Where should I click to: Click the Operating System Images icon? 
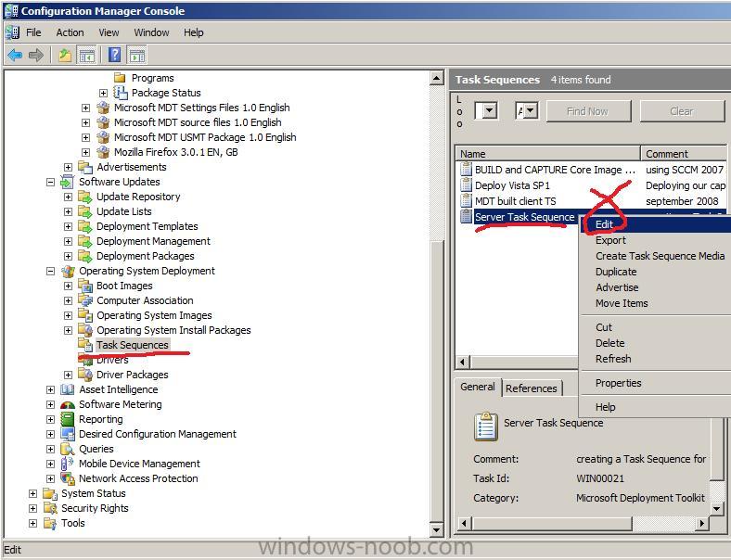(x=85, y=315)
